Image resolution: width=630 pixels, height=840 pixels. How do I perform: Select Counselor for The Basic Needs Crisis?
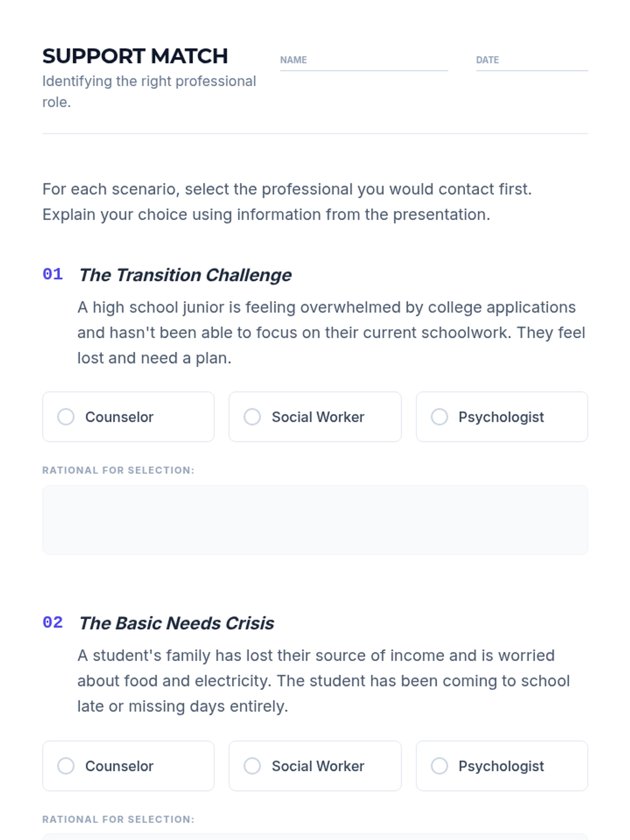(x=66, y=766)
